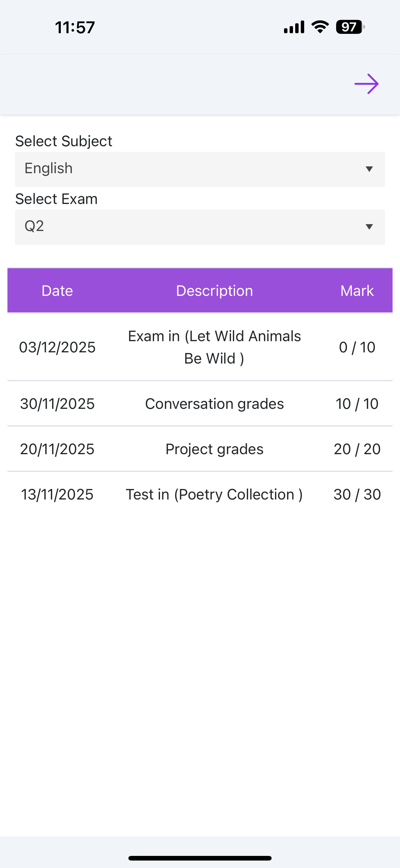Tap the cellular signal bars icon
400x868 pixels.
(294, 27)
